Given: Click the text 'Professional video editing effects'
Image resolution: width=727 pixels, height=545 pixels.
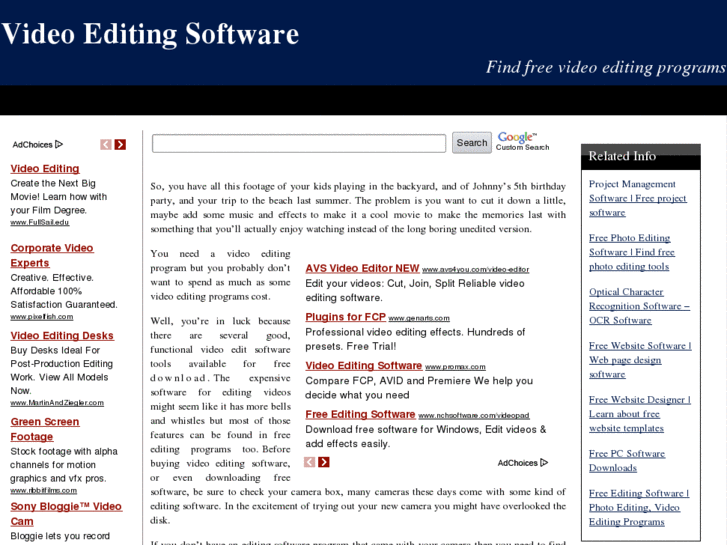Looking at the screenshot, I should 384,332.
